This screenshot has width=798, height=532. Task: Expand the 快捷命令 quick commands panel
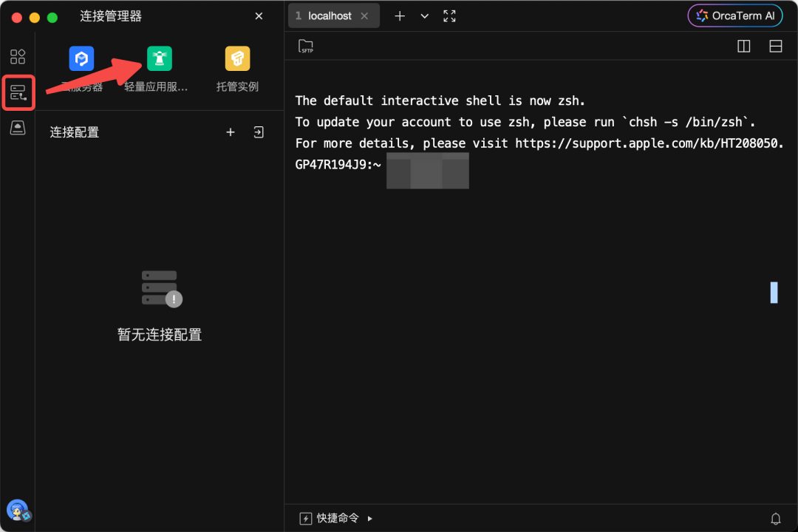371,518
